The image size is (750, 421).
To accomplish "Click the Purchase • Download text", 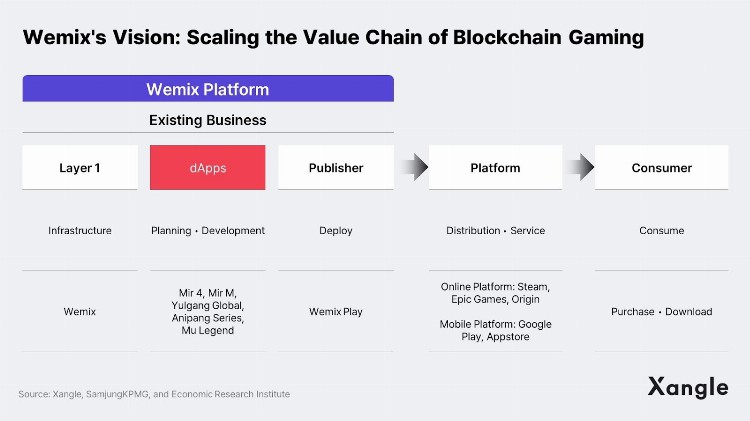I will click(x=662, y=312).
